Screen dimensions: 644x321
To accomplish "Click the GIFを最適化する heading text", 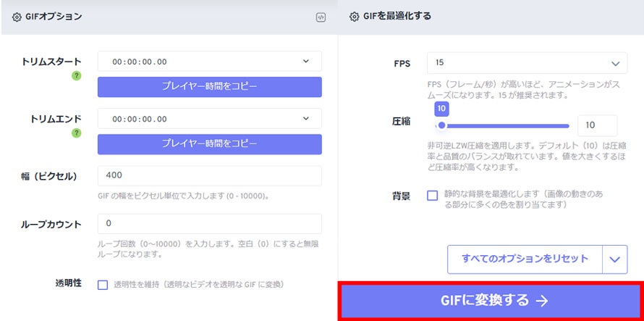I will coord(397,17).
